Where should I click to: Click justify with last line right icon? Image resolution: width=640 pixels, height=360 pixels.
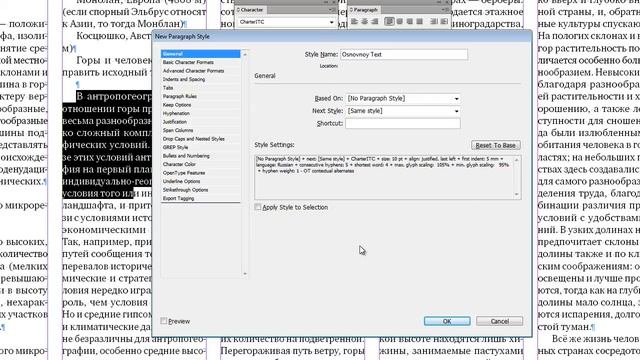(x=409, y=22)
